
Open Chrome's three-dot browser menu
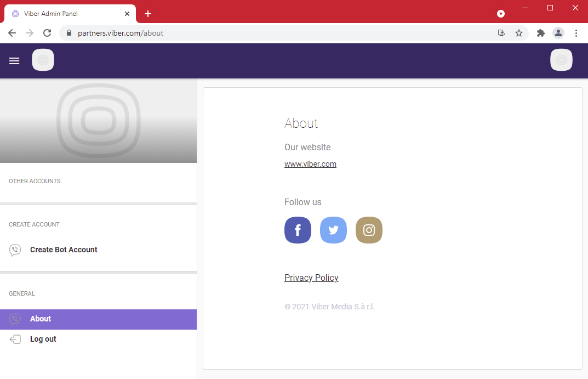pyautogui.click(x=576, y=33)
